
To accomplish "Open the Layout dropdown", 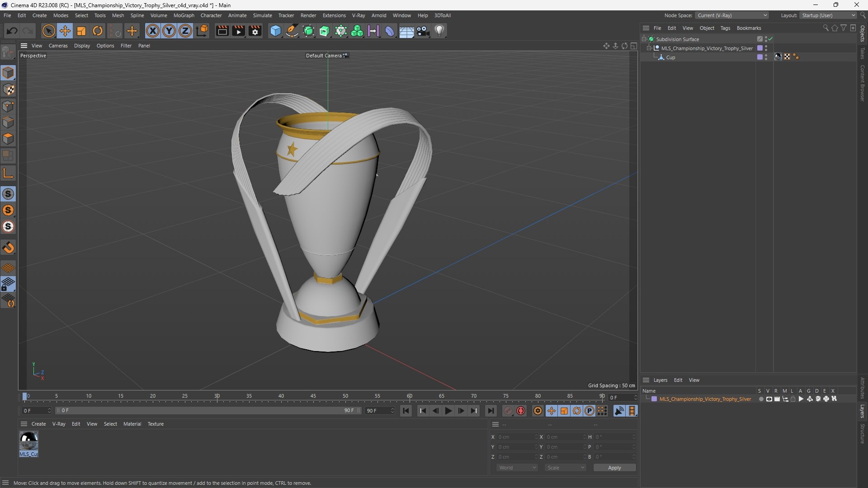I will point(828,15).
